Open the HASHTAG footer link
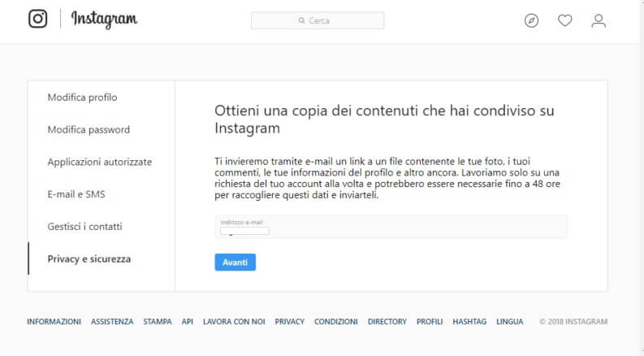This screenshot has height=356, width=644. tap(469, 322)
